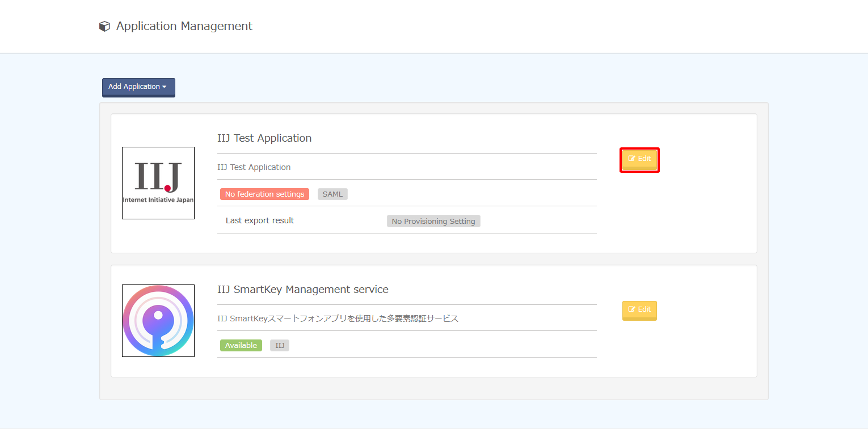Image resolution: width=868 pixels, height=429 pixels.
Task: Select the IIJ Test Application title
Action: (264, 138)
